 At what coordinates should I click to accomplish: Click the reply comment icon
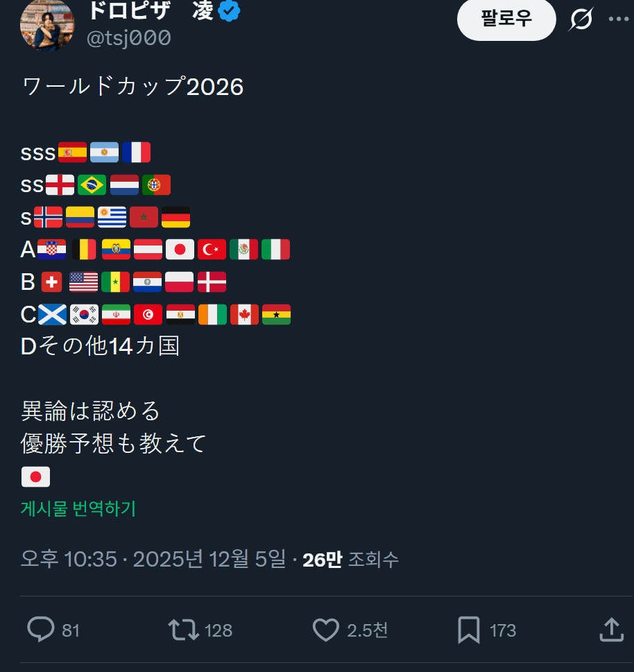coord(41,630)
